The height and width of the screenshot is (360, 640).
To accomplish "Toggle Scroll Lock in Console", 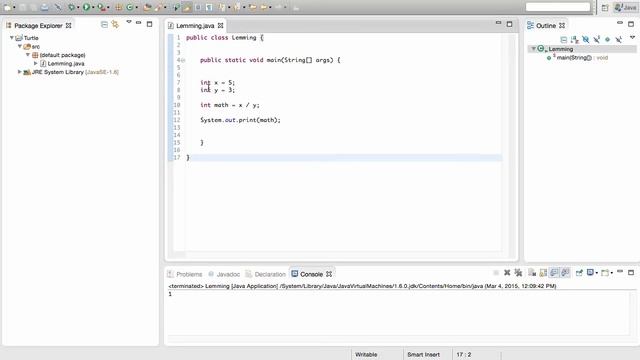I will [543, 273].
